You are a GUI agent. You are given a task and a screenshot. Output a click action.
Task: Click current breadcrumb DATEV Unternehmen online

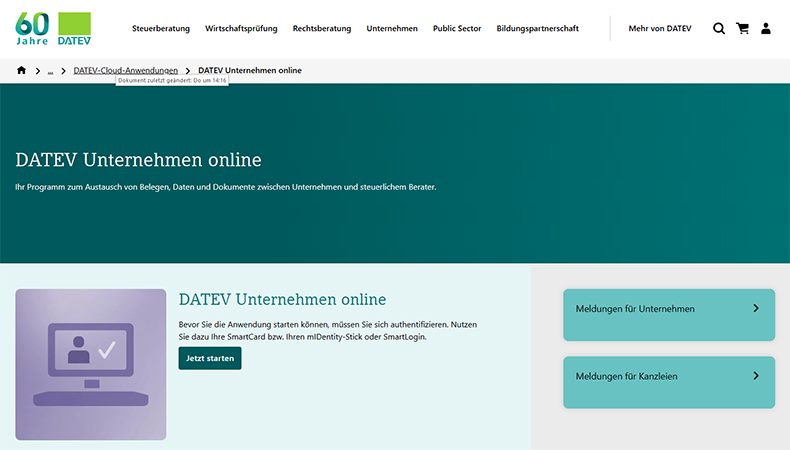[x=250, y=71]
